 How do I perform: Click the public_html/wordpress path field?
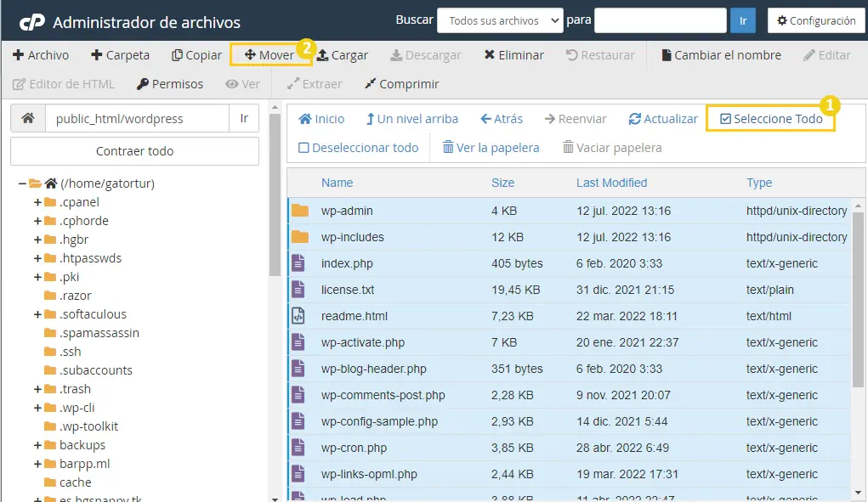pyautogui.click(x=137, y=118)
